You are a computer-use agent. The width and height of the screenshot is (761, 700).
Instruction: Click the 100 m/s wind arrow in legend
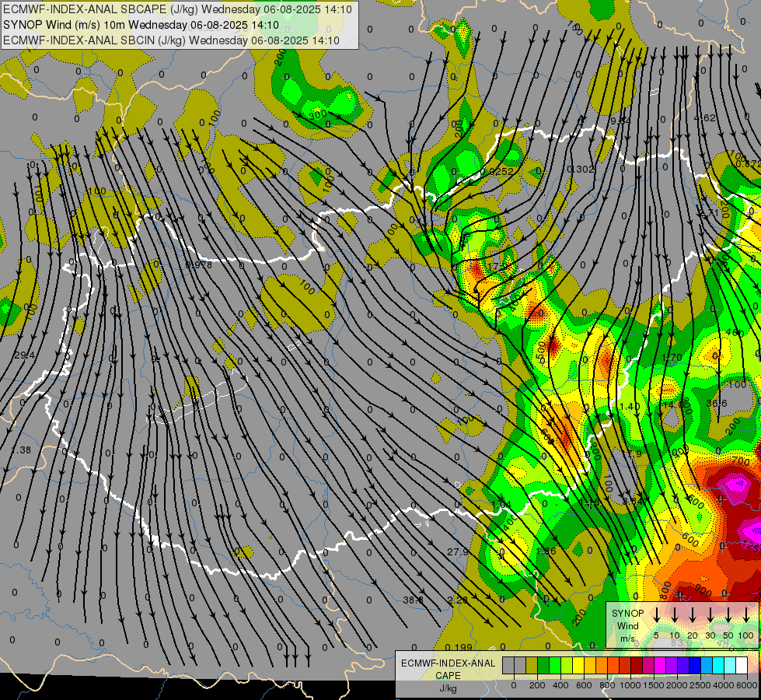coord(746,615)
